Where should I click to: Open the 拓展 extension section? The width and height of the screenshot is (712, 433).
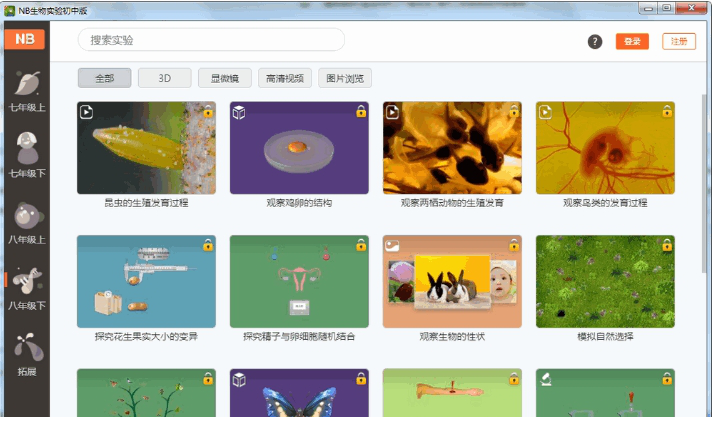point(26,356)
